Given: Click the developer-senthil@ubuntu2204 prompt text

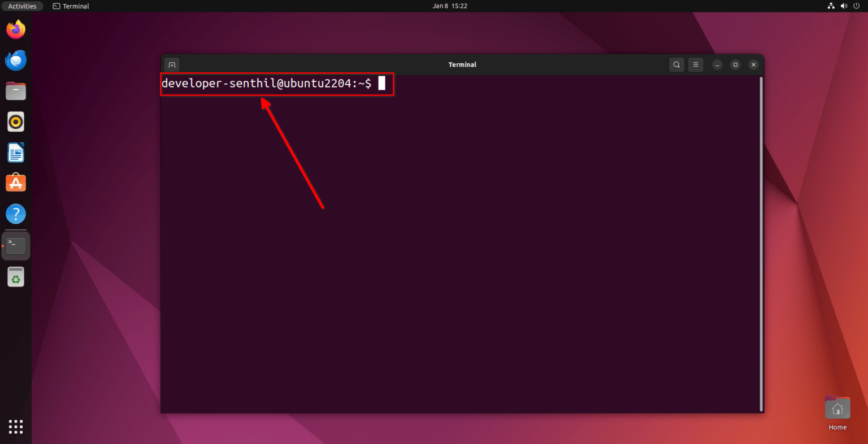Looking at the screenshot, I should pos(266,84).
